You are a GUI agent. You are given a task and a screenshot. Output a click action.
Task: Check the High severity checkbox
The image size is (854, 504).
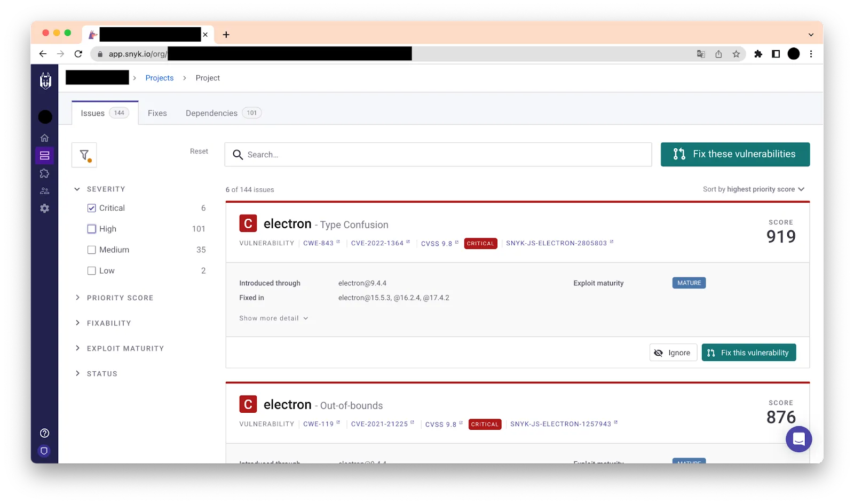(92, 229)
